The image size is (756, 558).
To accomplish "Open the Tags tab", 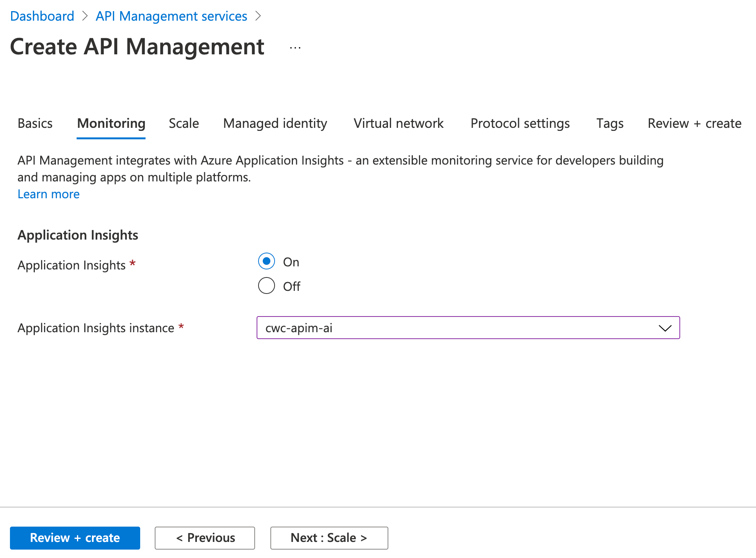I will point(610,123).
